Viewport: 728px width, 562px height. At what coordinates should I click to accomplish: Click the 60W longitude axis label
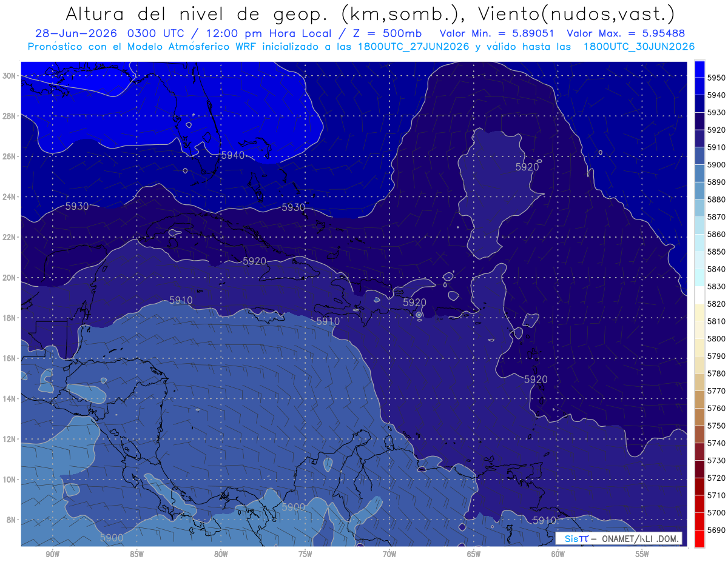click(558, 554)
